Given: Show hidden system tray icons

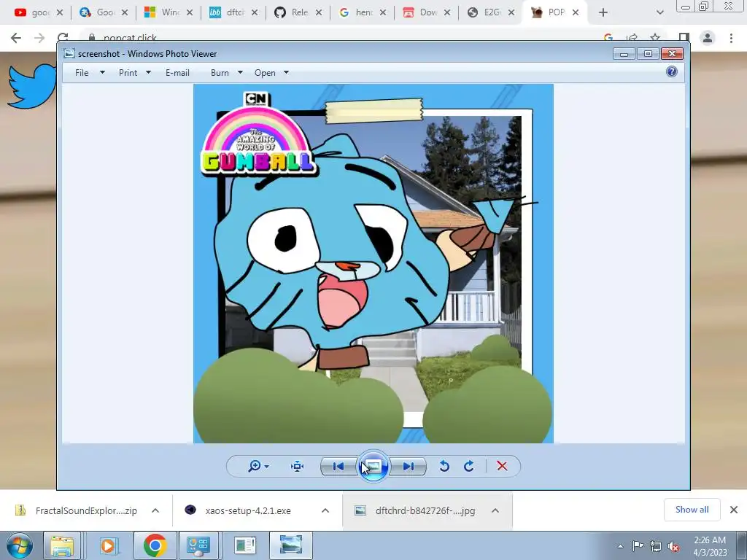Looking at the screenshot, I should click(620, 546).
